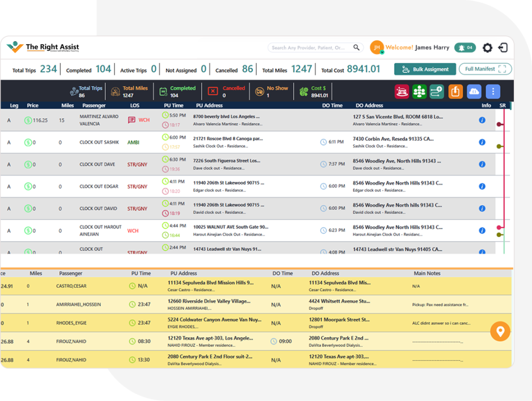Open the JH user avatar dropdown
This screenshot has width=532, height=401.
pos(377,48)
